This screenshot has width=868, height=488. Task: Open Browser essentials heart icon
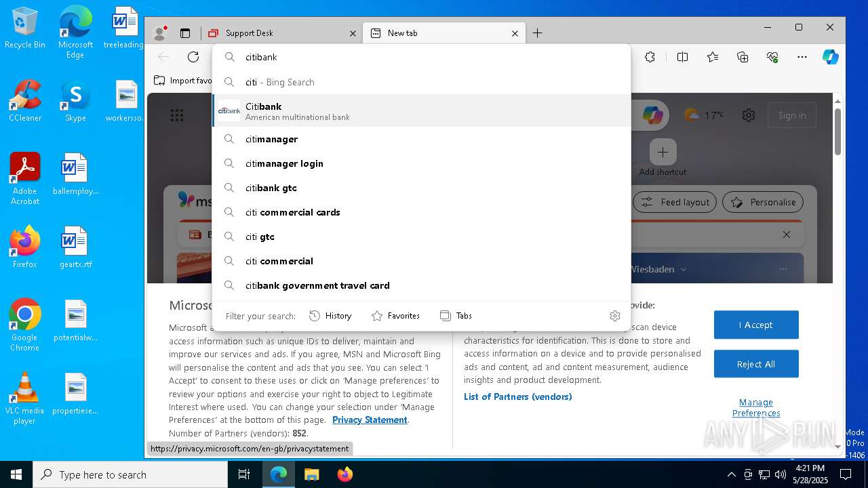click(772, 57)
